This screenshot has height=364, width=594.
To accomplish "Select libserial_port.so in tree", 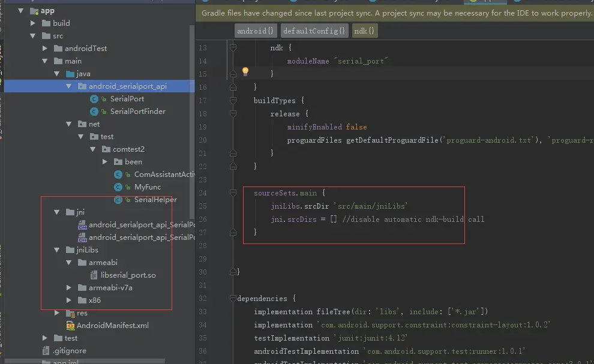I will pos(128,275).
